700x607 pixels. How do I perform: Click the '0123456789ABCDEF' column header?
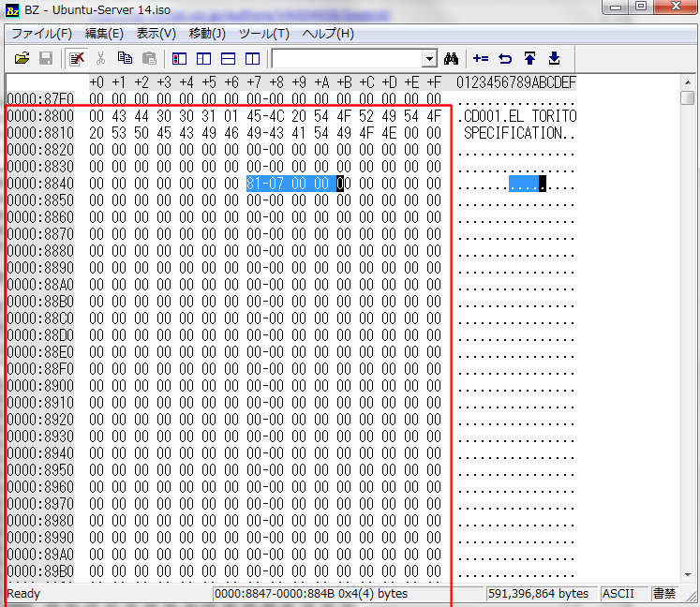(x=516, y=82)
